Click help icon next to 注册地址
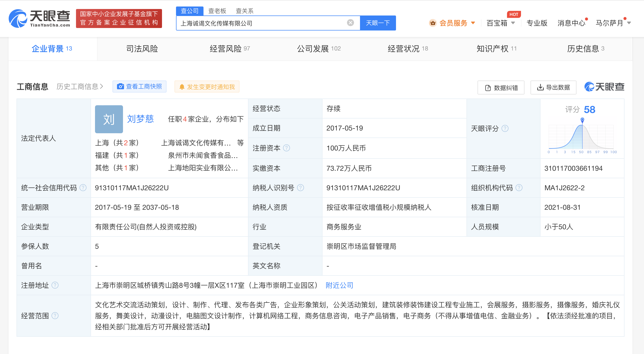This screenshot has height=354, width=644. tap(55, 285)
